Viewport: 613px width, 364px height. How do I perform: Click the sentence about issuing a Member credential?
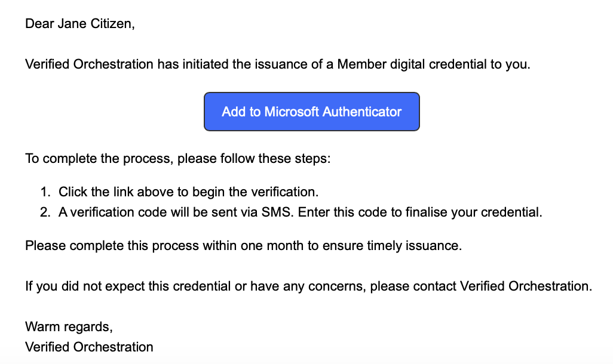click(x=277, y=64)
